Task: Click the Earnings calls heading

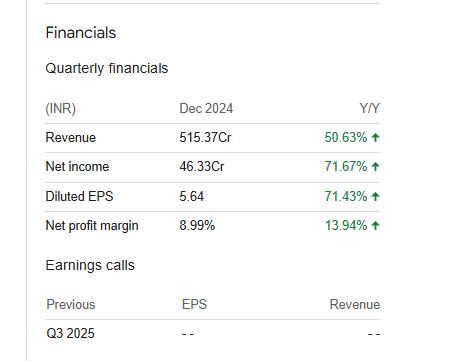Action: click(x=90, y=265)
